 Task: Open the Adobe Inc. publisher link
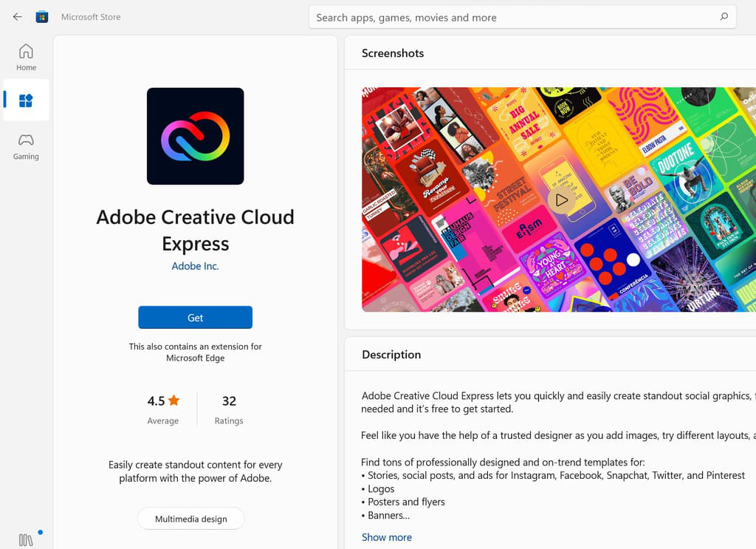[195, 266]
